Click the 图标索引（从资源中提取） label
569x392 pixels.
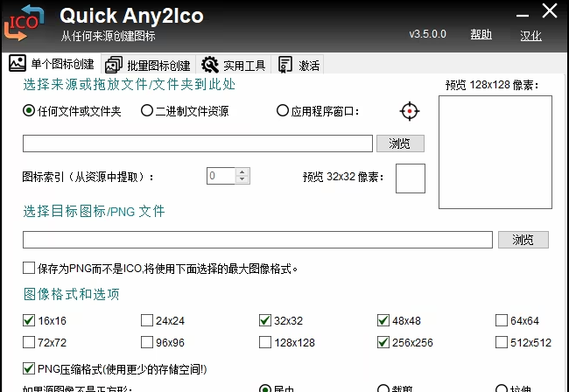[x=88, y=177]
